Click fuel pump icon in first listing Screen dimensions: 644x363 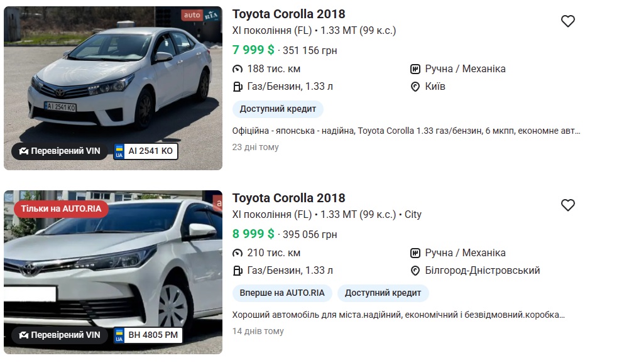tap(237, 87)
